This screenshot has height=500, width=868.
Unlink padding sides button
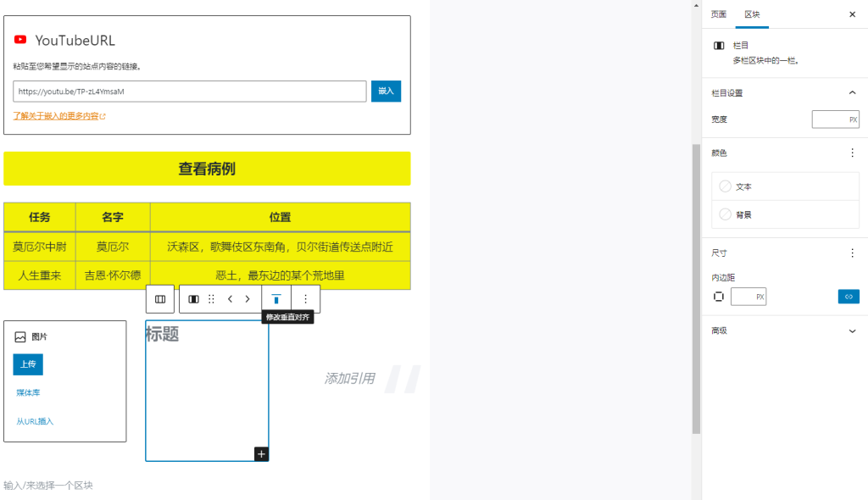coord(849,297)
